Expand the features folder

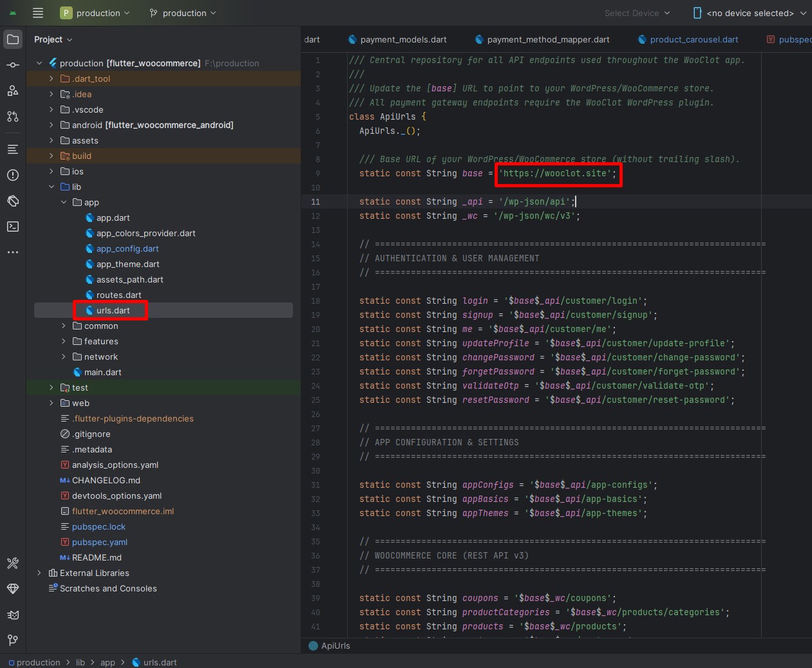tap(63, 341)
